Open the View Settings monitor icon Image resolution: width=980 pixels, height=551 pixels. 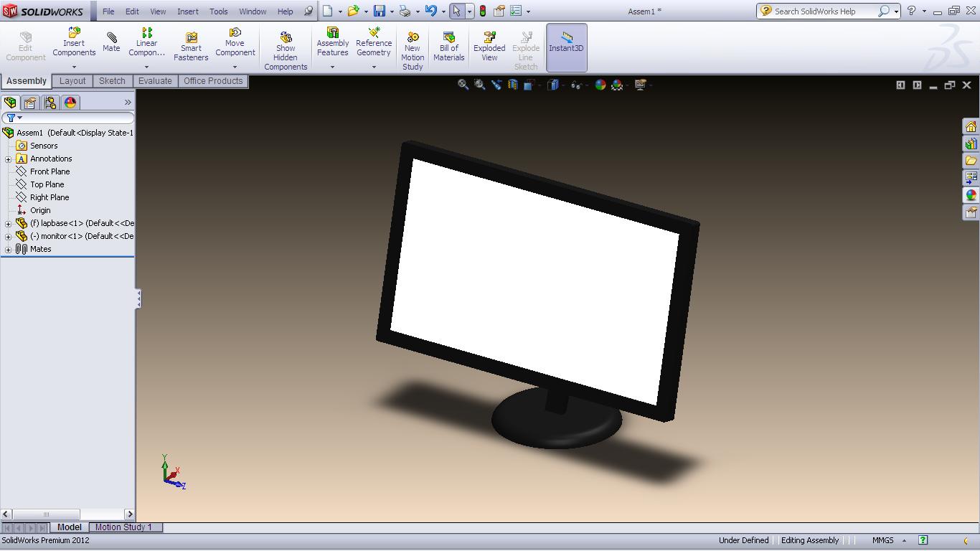(641, 85)
